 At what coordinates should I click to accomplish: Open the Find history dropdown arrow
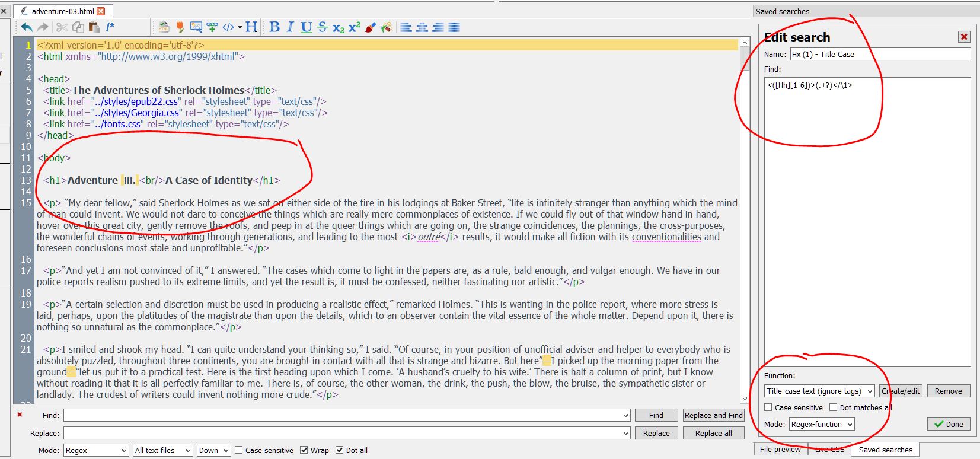[625, 415]
